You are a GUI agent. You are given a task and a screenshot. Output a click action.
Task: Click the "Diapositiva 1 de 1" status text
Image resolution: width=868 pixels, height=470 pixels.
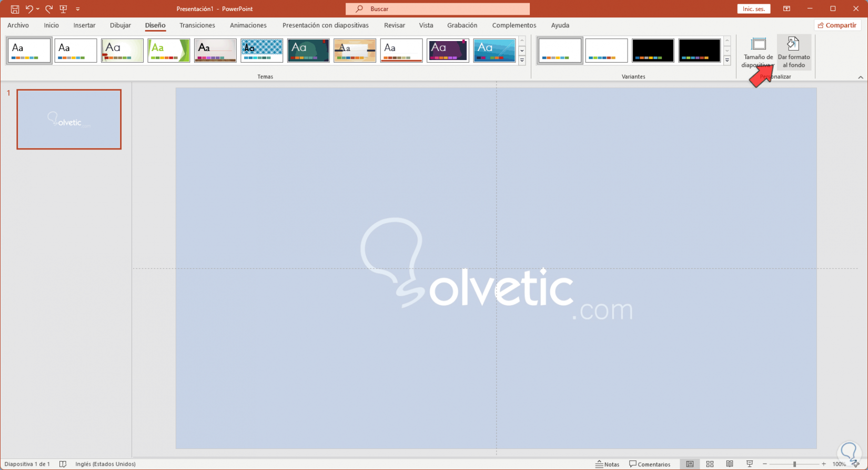coord(27,464)
